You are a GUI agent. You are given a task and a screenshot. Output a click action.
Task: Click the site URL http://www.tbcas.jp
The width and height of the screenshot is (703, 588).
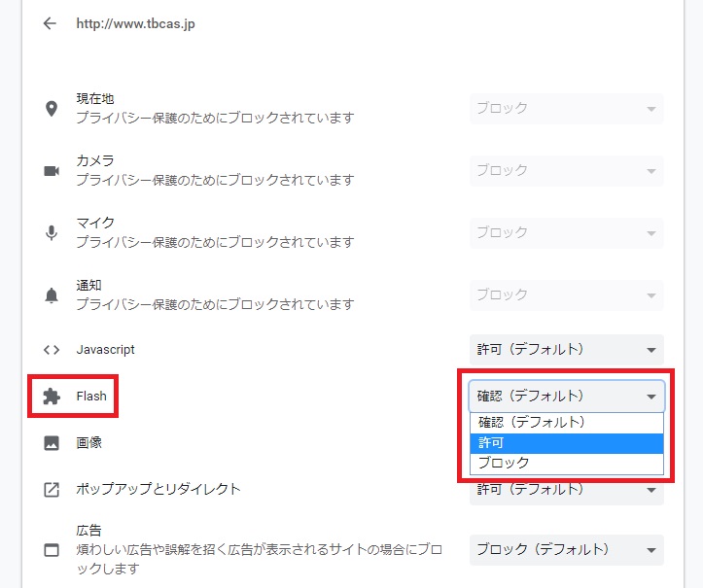pyautogui.click(x=135, y=23)
